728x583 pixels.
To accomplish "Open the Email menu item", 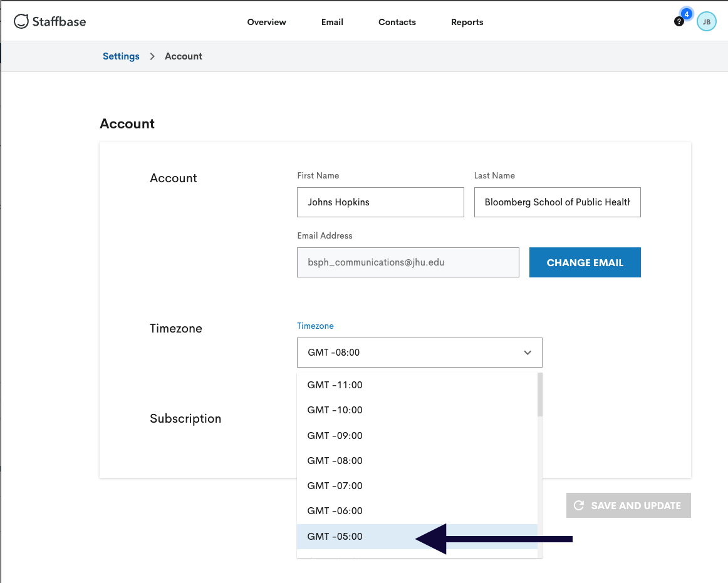I will tap(332, 22).
